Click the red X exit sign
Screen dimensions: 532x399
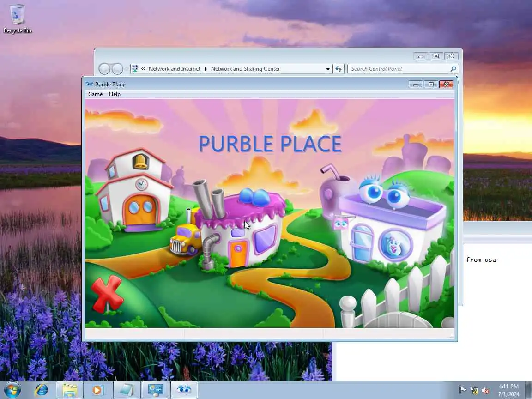click(107, 294)
